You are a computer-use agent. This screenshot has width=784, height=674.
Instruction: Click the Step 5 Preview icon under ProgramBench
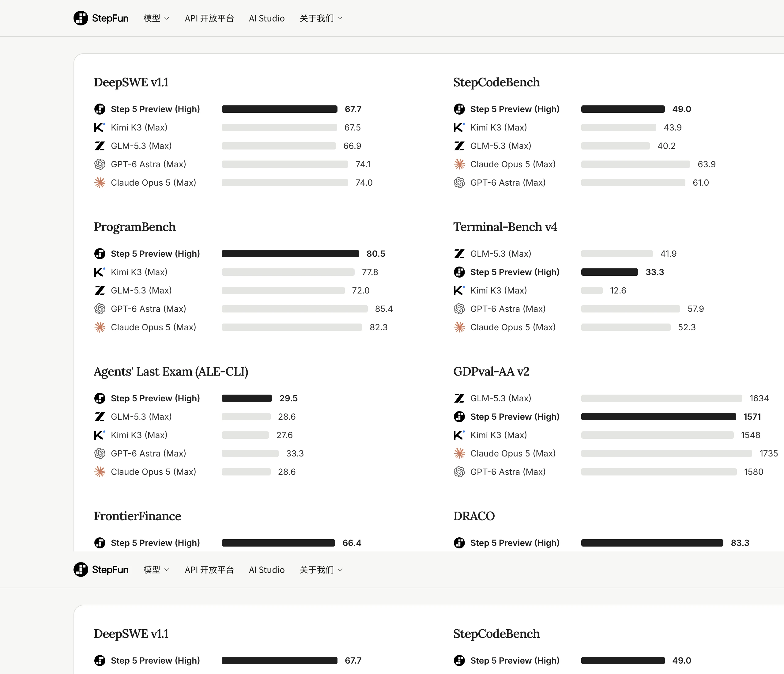click(x=100, y=254)
